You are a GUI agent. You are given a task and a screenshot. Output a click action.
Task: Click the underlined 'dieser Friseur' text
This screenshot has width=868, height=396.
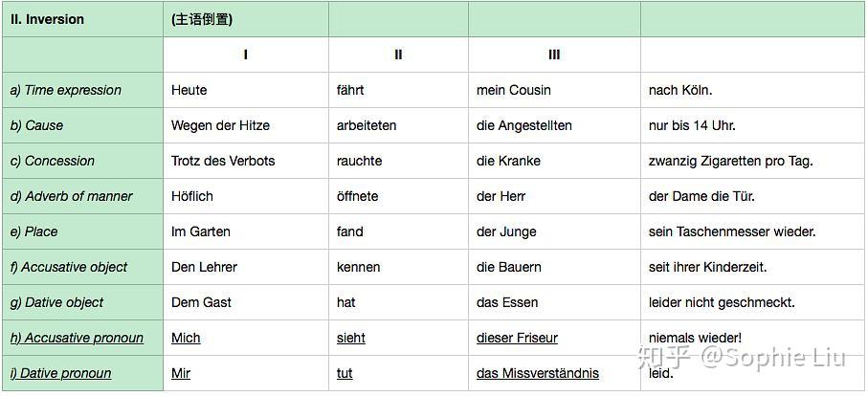pyautogui.click(x=517, y=338)
